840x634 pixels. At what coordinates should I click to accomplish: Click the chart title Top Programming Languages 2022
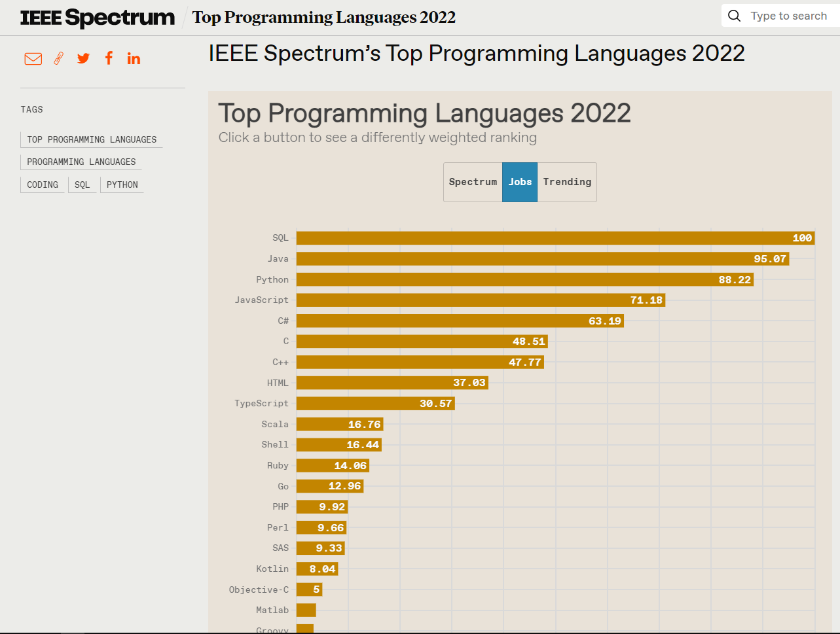point(424,113)
